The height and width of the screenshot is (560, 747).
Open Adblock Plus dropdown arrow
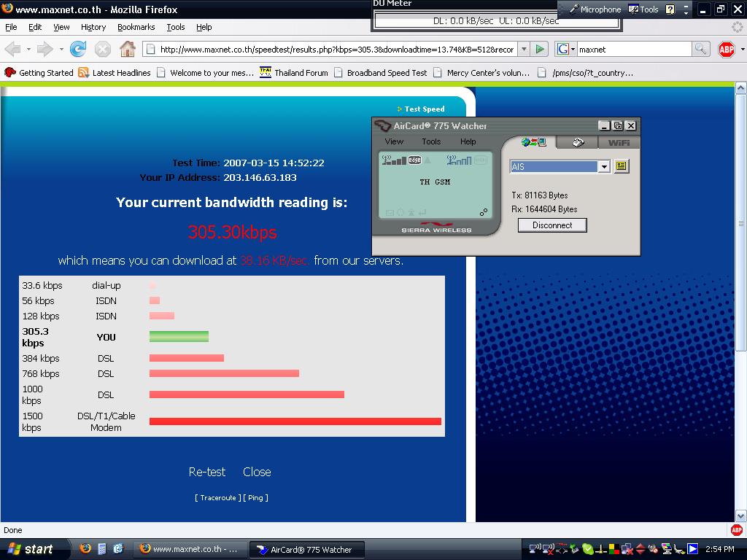[x=742, y=49]
